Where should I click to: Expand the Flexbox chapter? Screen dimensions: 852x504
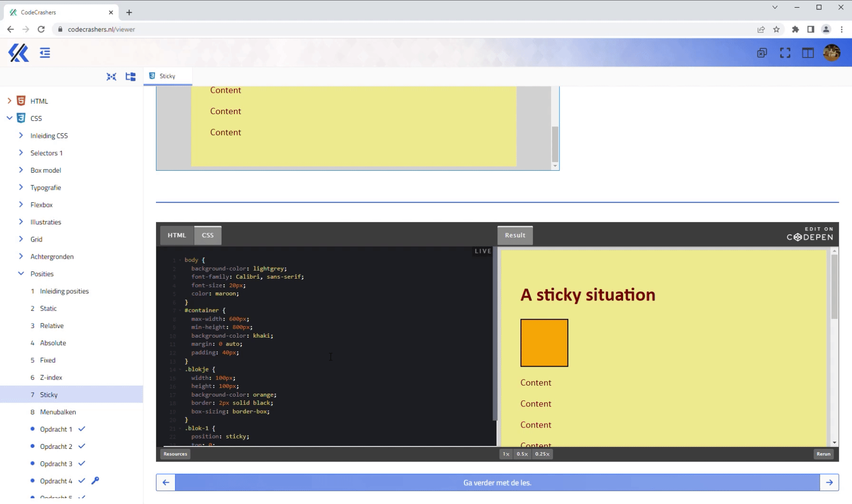pos(21,204)
